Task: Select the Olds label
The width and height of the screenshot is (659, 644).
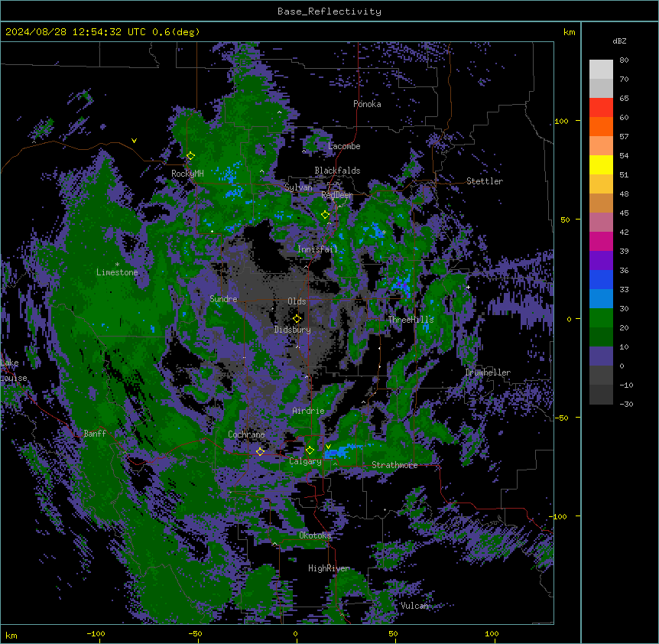Action: (297, 301)
